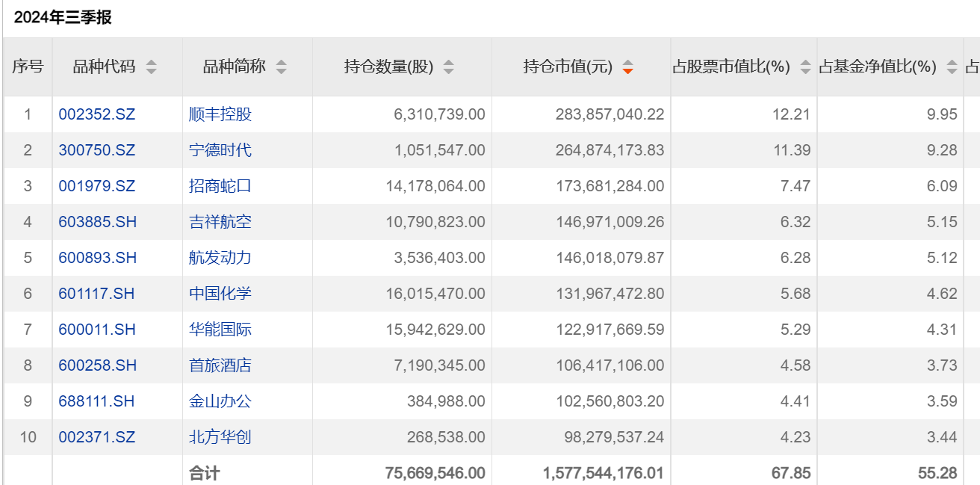980x485 pixels.
Task: Click market value 264,874,173.83
Action: click(610, 150)
